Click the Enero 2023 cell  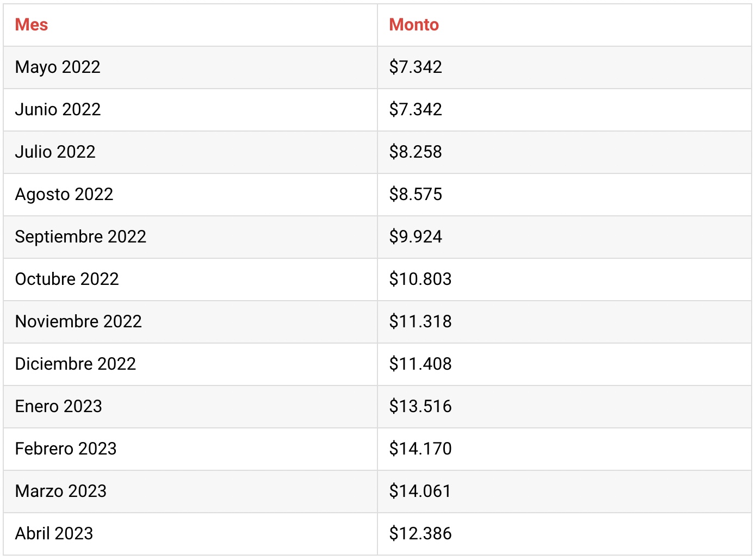coord(190,407)
